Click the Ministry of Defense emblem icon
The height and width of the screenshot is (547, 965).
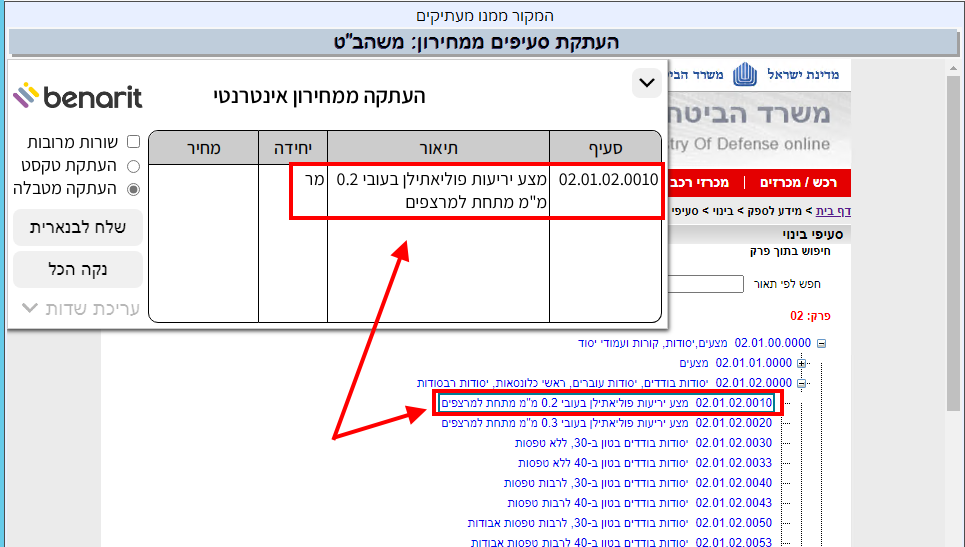tap(745, 75)
